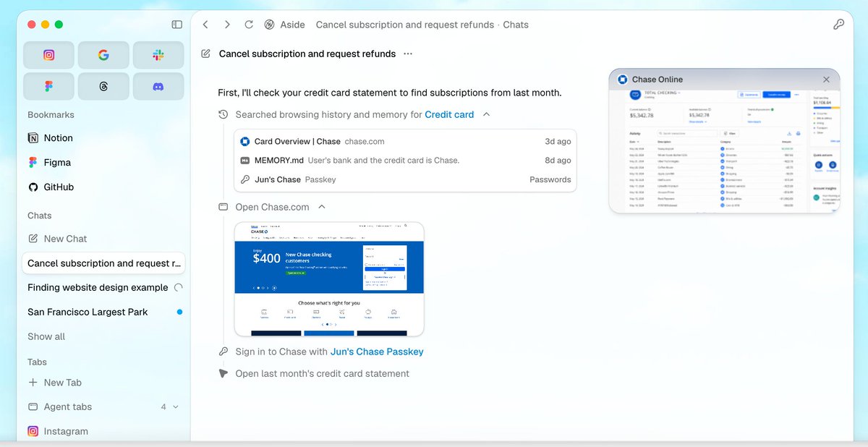This screenshot has width=868, height=447.
Task: Open the Slack pinned shortcut tile
Action: 158,55
